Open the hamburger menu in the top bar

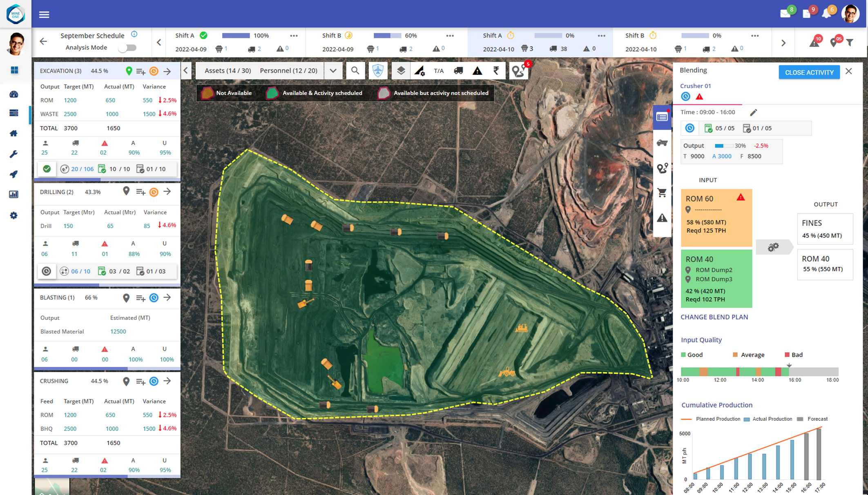(x=44, y=15)
